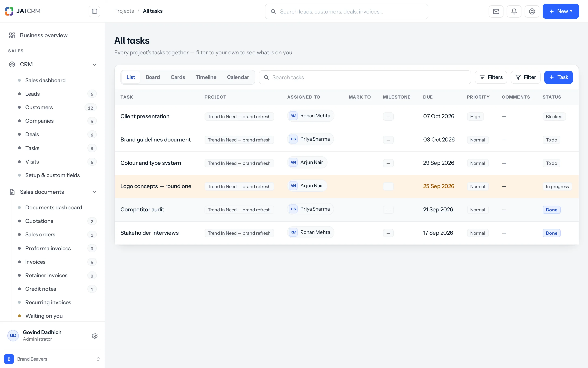Open the New dropdown button

pyautogui.click(x=561, y=11)
